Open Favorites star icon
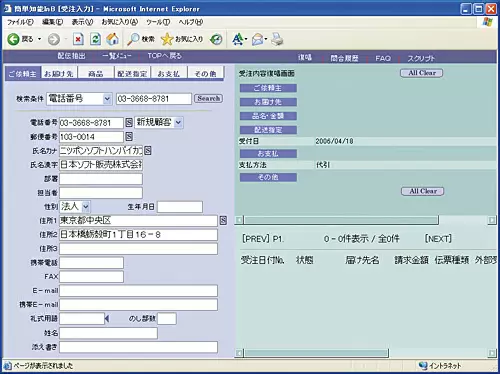Screen dimensions: 500x374 click(167, 39)
